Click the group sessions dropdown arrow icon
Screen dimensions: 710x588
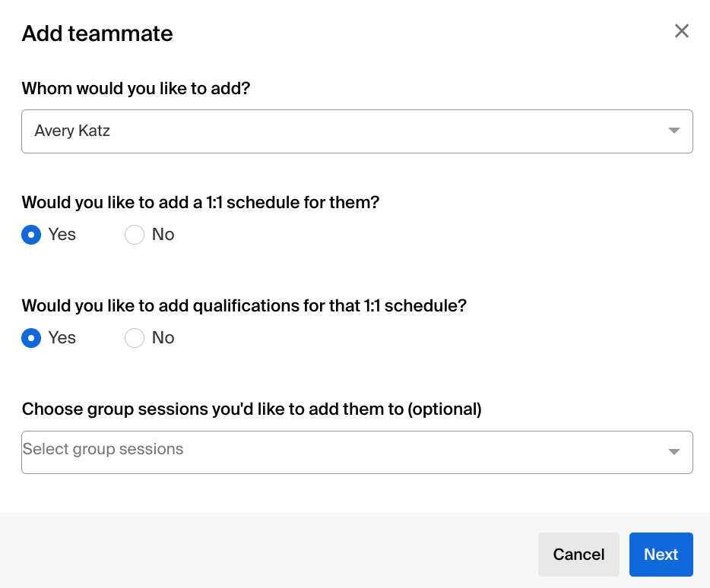pyautogui.click(x=674, y=451)
